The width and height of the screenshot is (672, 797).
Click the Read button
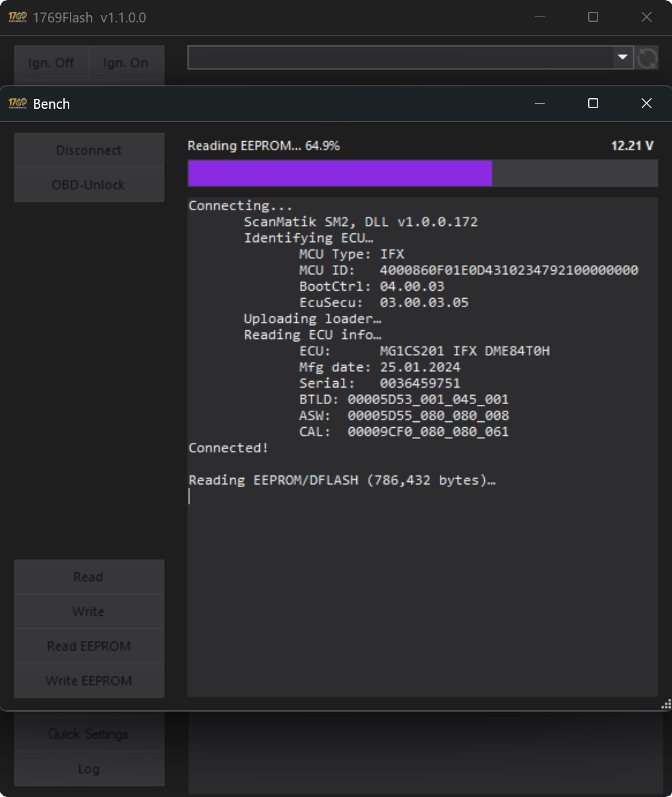89,577
